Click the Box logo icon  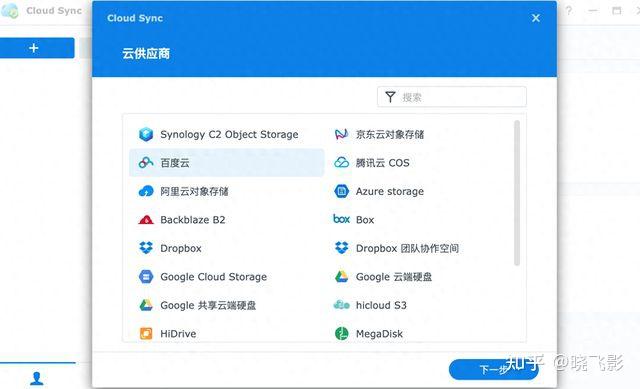pyautogui.click(x=341, y=219)
